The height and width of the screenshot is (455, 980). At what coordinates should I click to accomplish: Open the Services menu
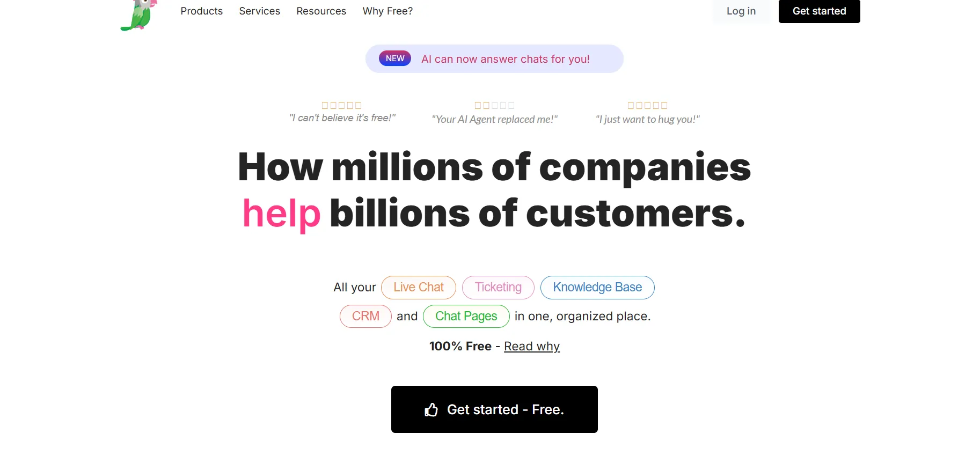(259, 11)
